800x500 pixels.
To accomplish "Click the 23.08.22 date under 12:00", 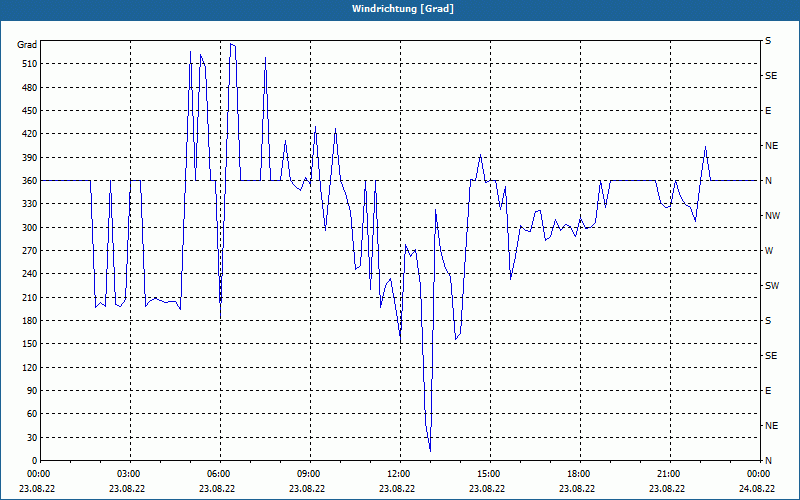I will click(x=397, y=489).
